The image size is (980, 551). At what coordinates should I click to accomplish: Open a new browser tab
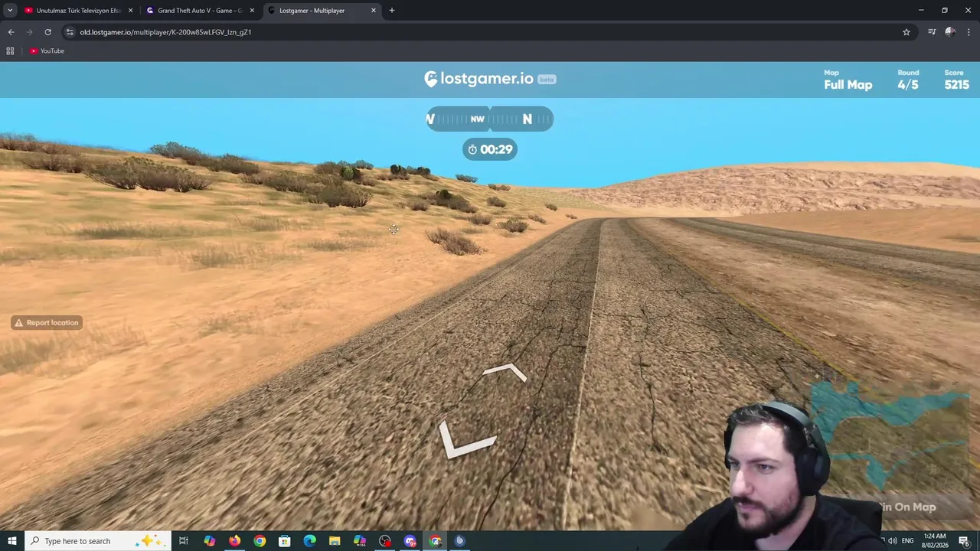[391, 10]
